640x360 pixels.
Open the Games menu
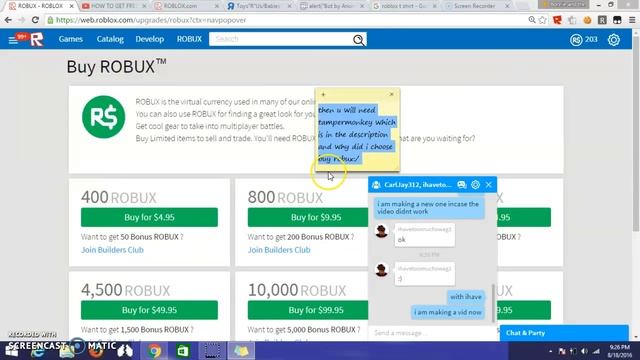tap(71, 39)
